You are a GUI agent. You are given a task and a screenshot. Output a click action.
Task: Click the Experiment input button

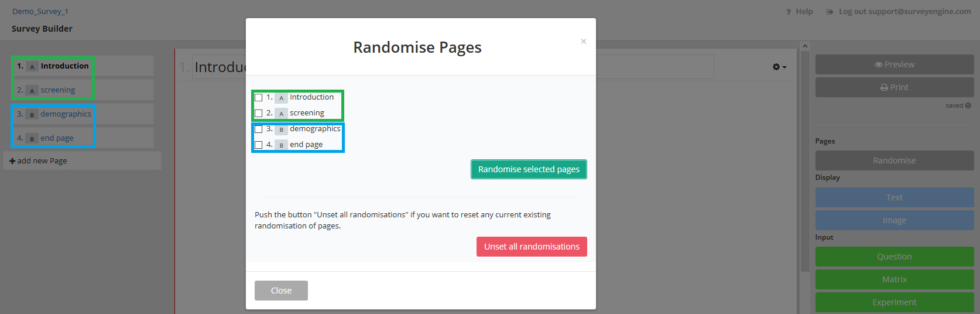click(x=895, y=302)
